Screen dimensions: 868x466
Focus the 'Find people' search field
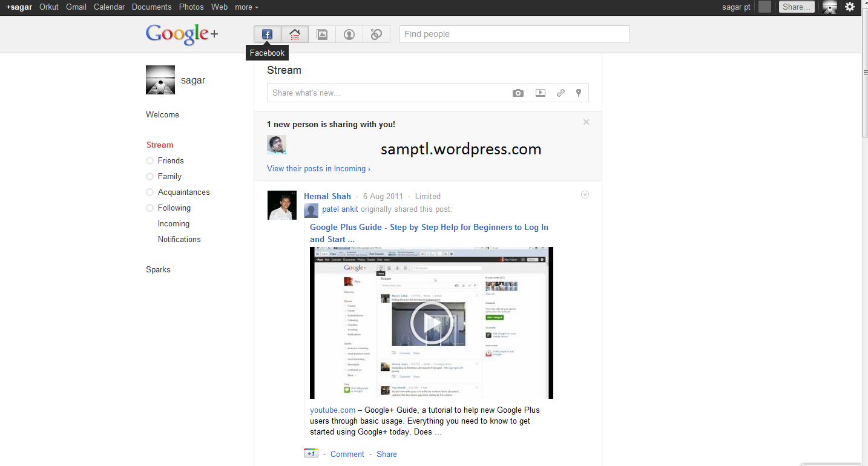click(x=515, y=34)
